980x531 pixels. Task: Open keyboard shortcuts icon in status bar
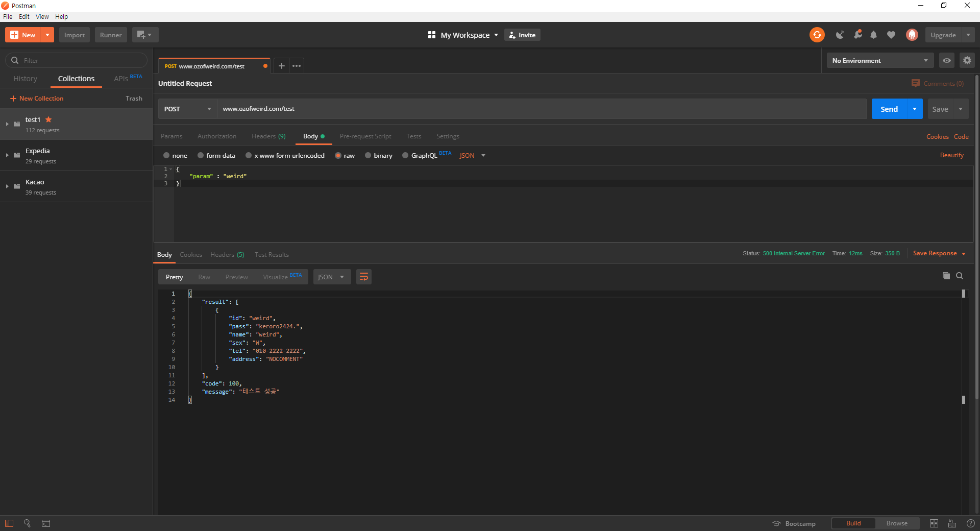(x=952, y=523)
